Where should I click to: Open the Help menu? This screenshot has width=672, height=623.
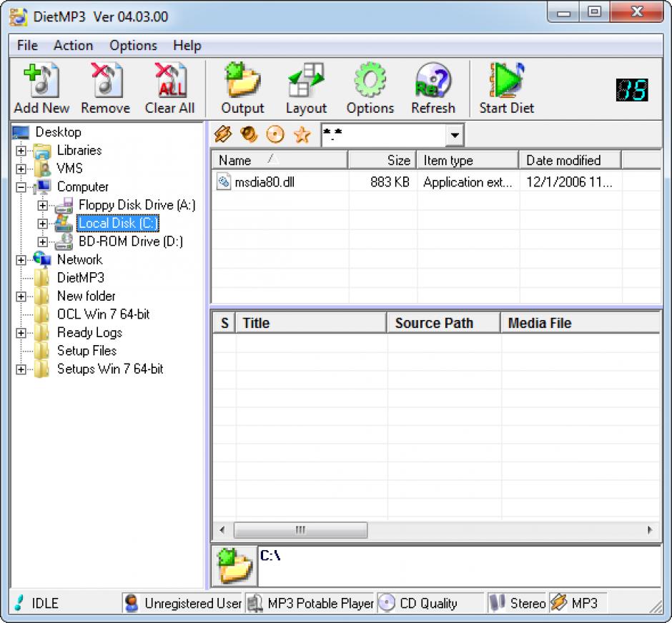click(x=187, y=45)
